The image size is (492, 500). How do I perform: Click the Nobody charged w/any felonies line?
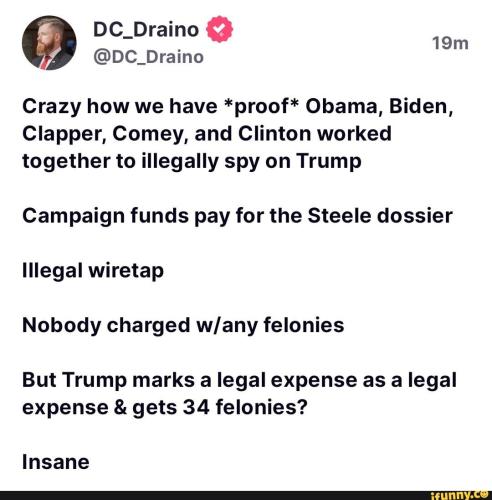click(x=183, y=325)
